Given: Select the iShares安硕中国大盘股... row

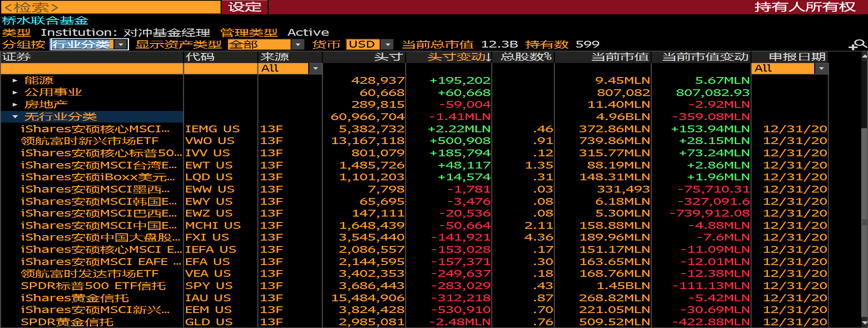Looking at the screenshot, I should click(414, 237).
